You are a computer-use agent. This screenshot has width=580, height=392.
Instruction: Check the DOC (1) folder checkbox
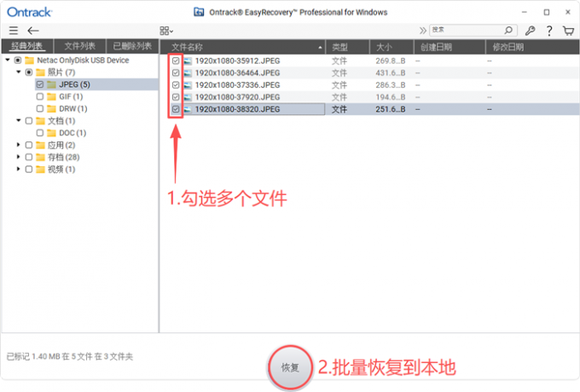point(40,133)
